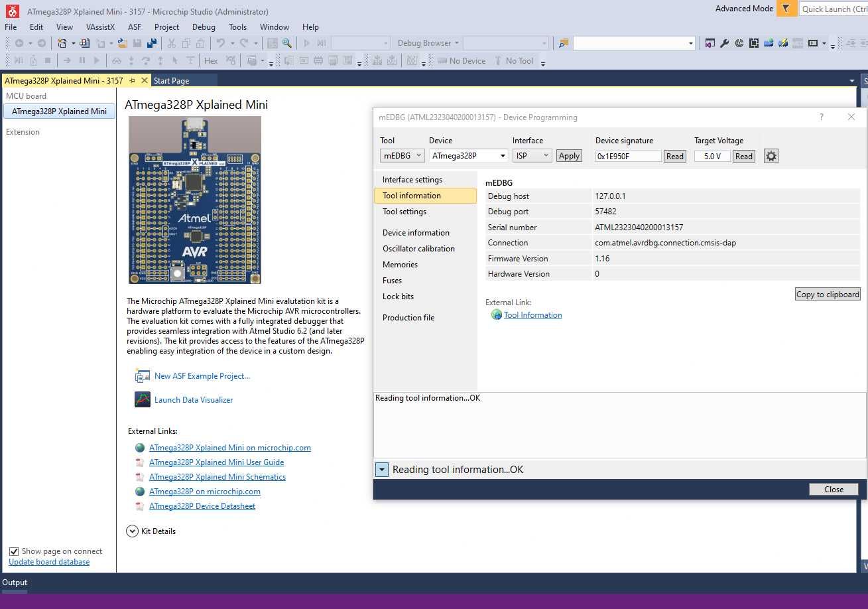Click the Quick Launch search box
868x609 pixels.
pos(834,9)
